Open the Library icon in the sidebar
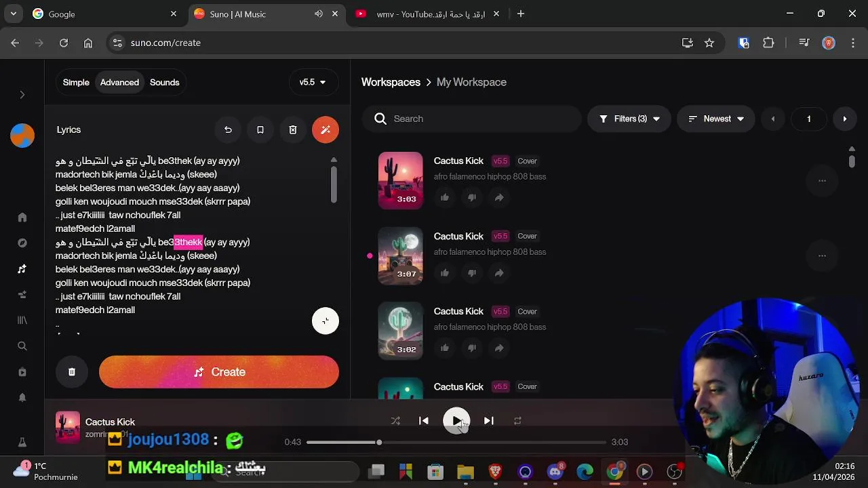868x488 pixels. (x=22, y=320)
